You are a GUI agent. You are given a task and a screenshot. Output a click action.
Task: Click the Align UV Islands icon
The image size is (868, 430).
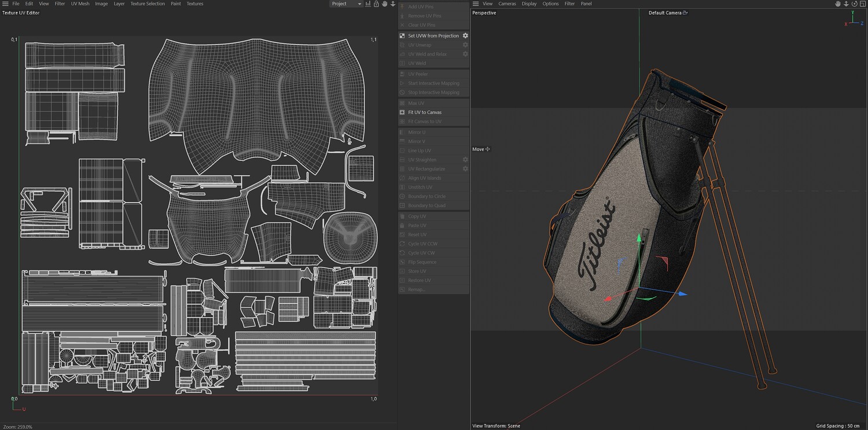(x=403, y=178)
